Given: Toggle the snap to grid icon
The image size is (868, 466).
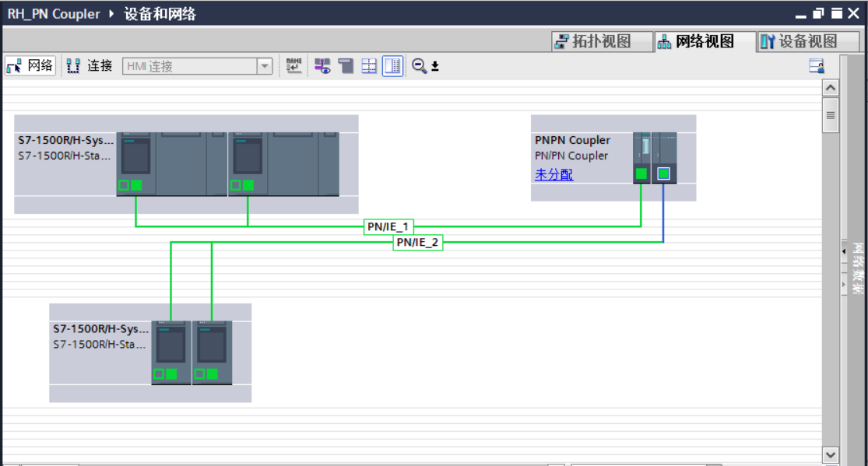Looking at the screenshot, I should [x=369, y=66].
